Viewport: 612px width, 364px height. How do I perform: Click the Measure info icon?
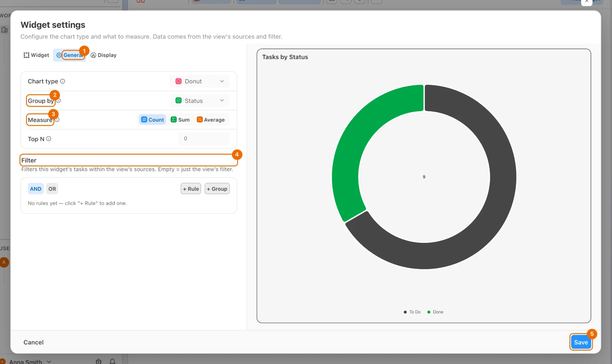[57, 120]
